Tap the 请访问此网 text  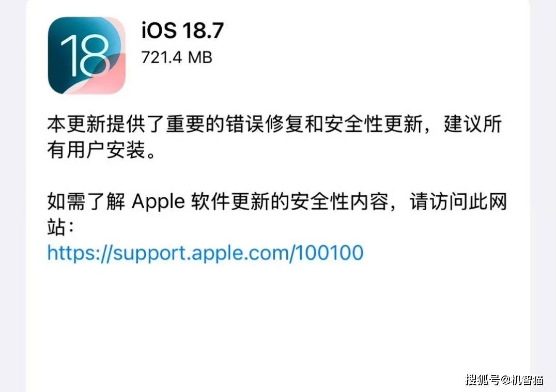pyautogui.click(x=458, y=201)
